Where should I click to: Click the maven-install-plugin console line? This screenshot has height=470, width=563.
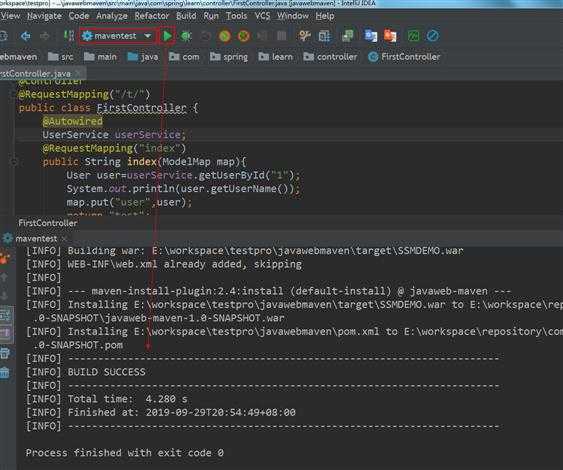coord(268,291)
